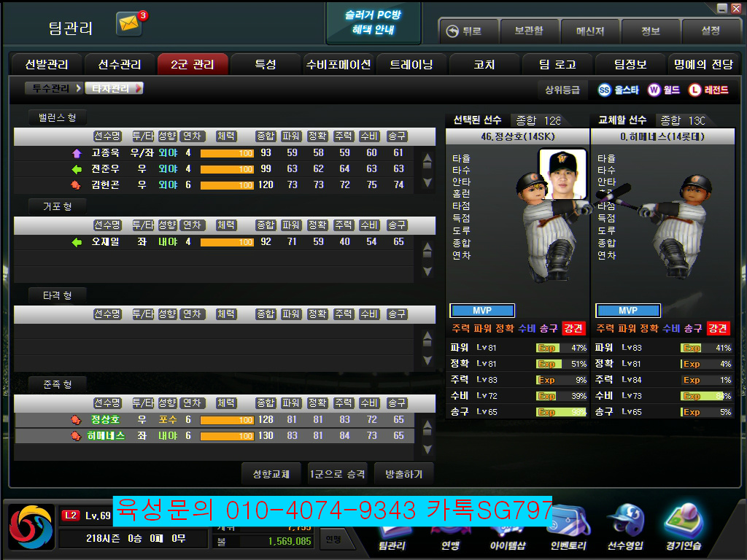The height and width of the screenshot is (560, 747).
Task: Click the green arrow beside 오재일
Action: coord(76,242)
